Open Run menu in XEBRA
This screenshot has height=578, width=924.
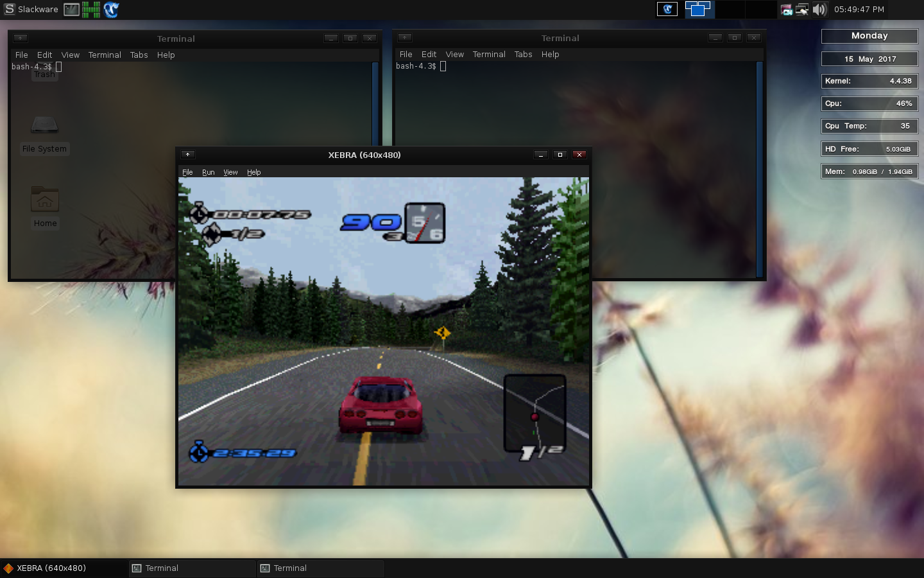pos(209,172)
